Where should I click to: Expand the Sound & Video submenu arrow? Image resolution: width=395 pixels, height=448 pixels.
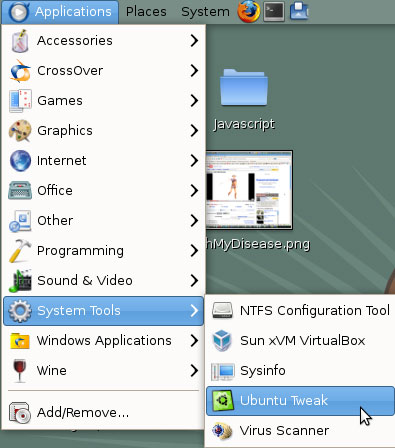point(194,281)
